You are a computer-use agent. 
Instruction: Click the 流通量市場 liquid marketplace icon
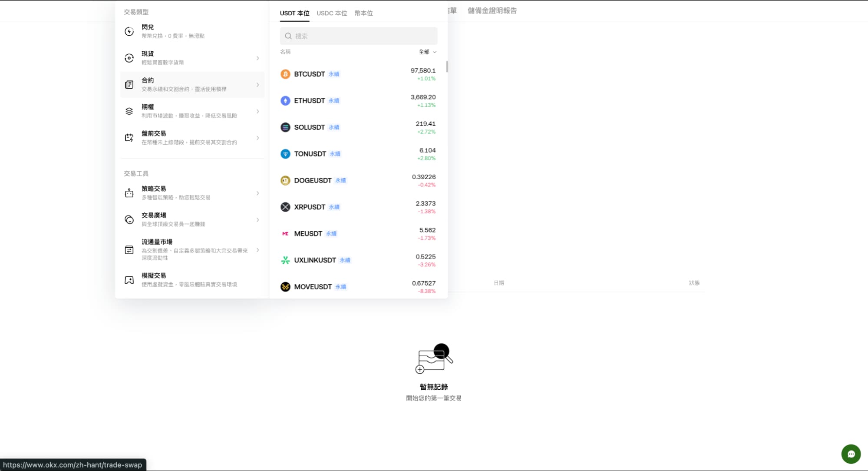point(129,250)
